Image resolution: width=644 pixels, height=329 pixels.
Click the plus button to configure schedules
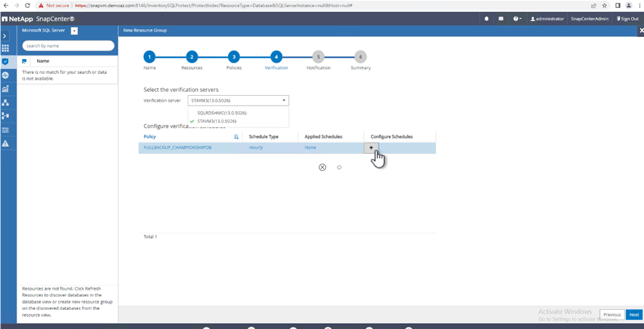click(x=371, y=148)
